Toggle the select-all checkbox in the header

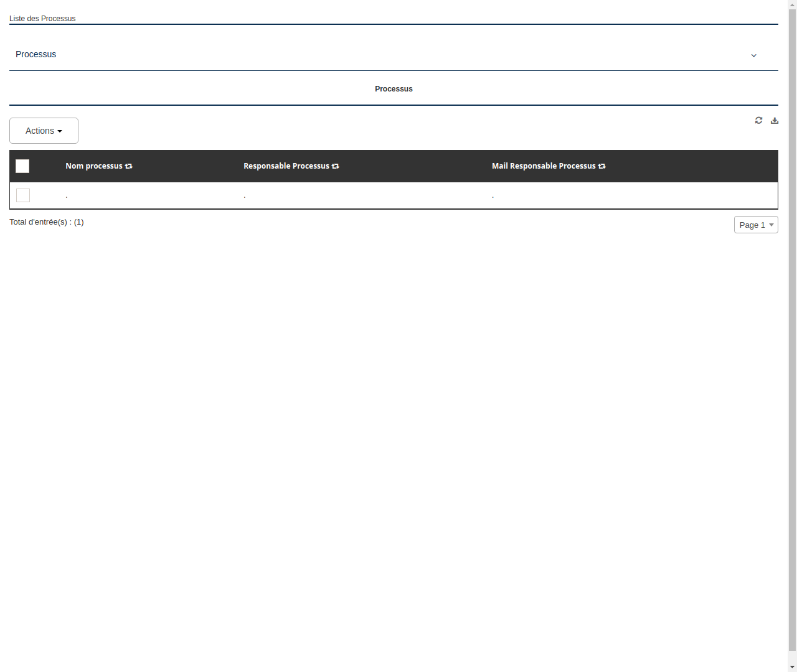point(22,166)
